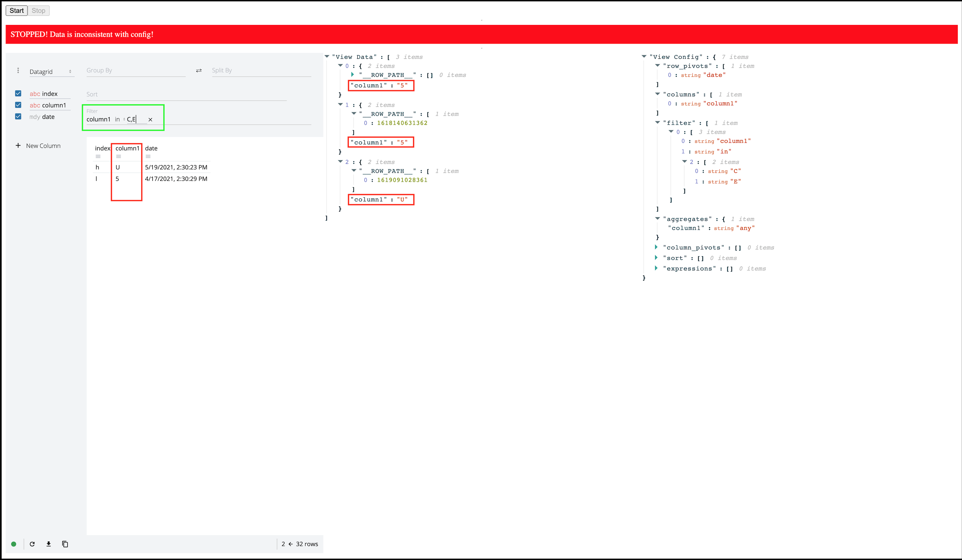The width and height of the screenshot is (962, 560).
Task: Open the date header options menu
Action: [148, 156]
